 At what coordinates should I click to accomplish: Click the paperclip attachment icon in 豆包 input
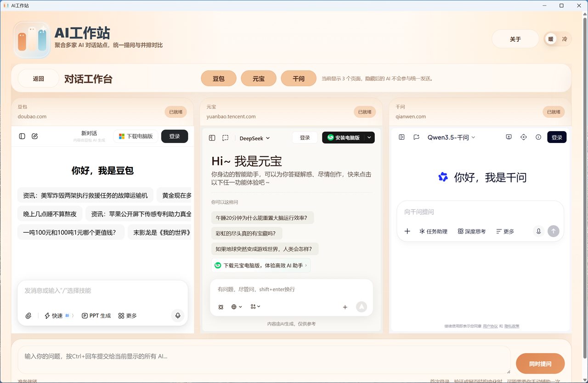click(28, 316)
